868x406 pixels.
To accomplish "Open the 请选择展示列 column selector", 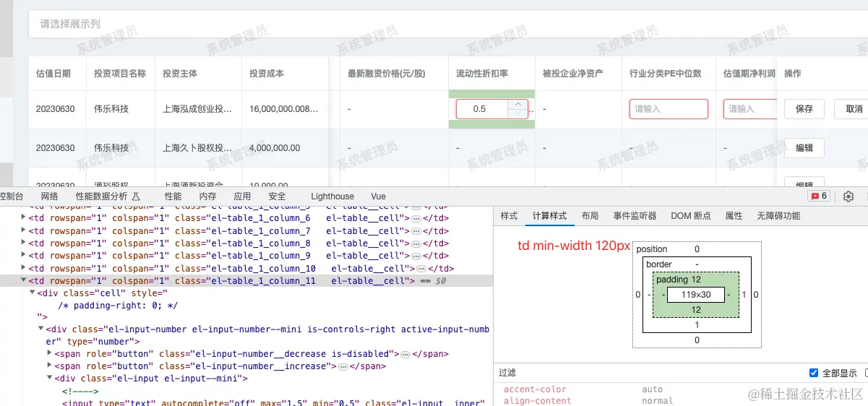I will tap(448, 24).
